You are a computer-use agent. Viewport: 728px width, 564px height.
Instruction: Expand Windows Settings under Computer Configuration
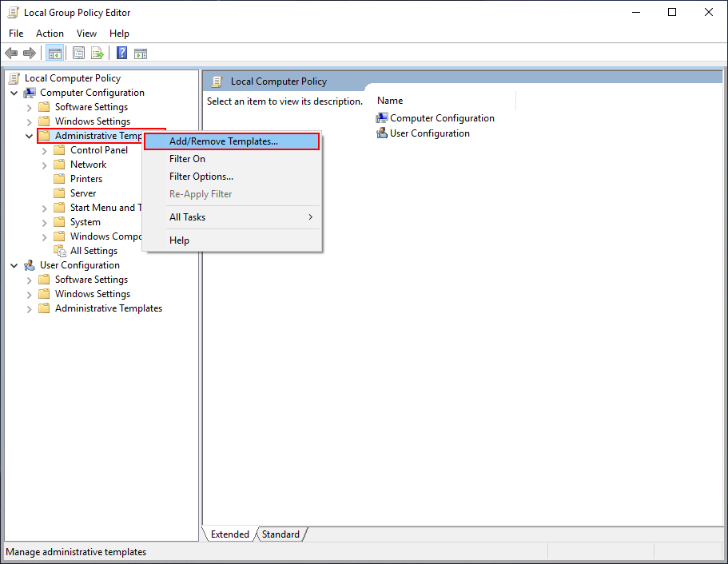tap(30, 122)
